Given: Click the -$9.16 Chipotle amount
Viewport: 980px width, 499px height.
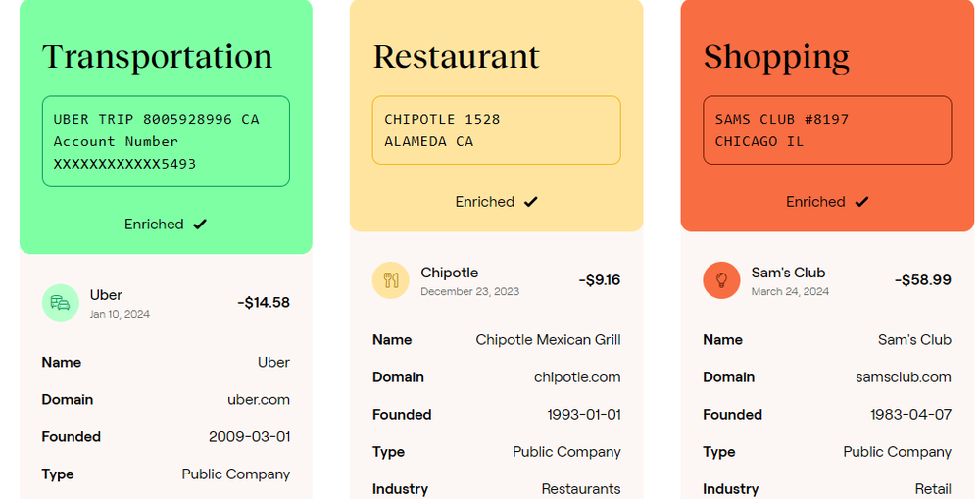Looking at the screenshot, I should (x=600, y=280).
